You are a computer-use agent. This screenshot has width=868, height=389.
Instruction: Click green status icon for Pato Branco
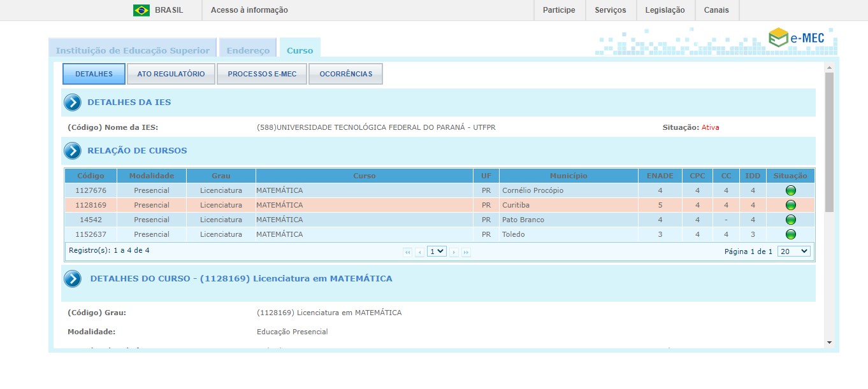coord(790,220)
